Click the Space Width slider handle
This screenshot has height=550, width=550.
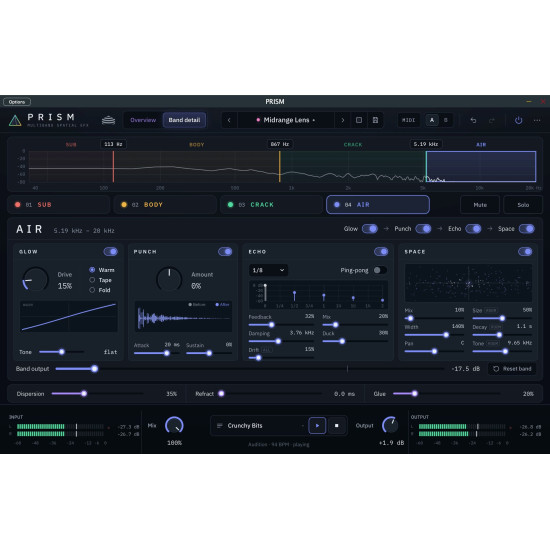446,335
